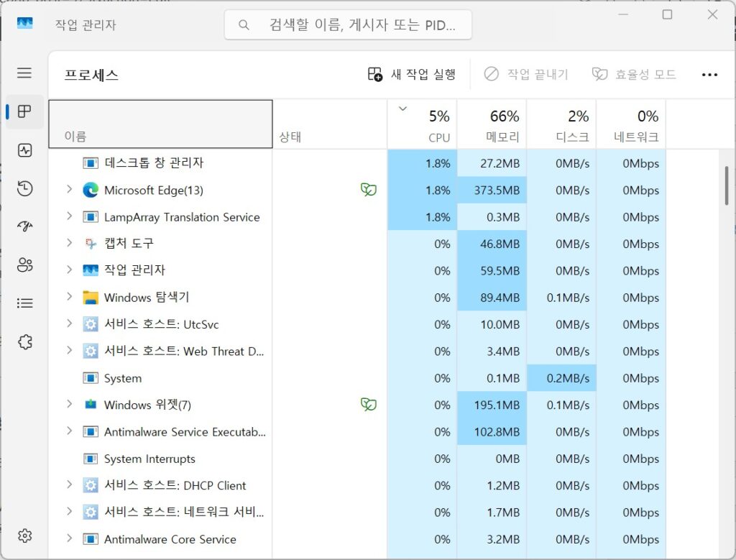Screen dimensions: 736x560
Task: Open the navigation hamburger menu
Action: [x=24, y=73]
